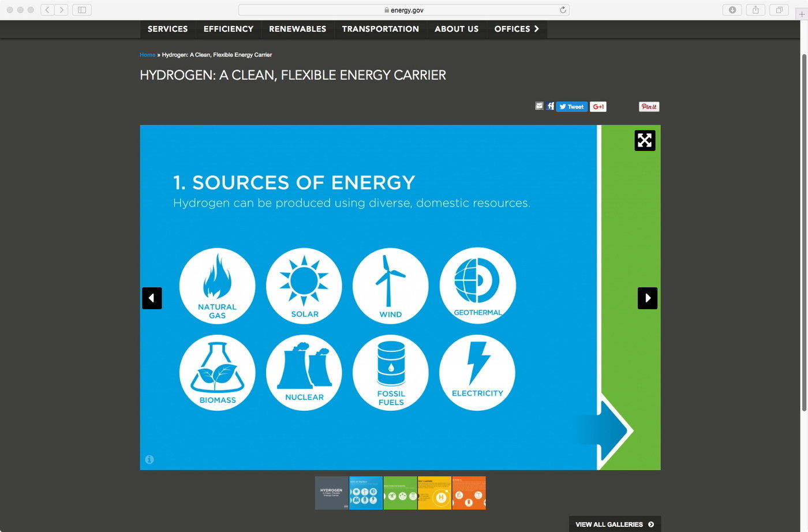Open Safari downloads from the toolbar
Viewport: 808px width, 532px height.
pos(732,9)
